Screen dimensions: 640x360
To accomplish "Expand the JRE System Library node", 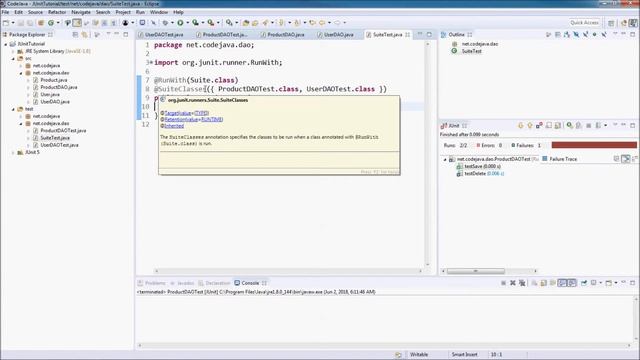I will pyautogui.click(x=13, y=51).
